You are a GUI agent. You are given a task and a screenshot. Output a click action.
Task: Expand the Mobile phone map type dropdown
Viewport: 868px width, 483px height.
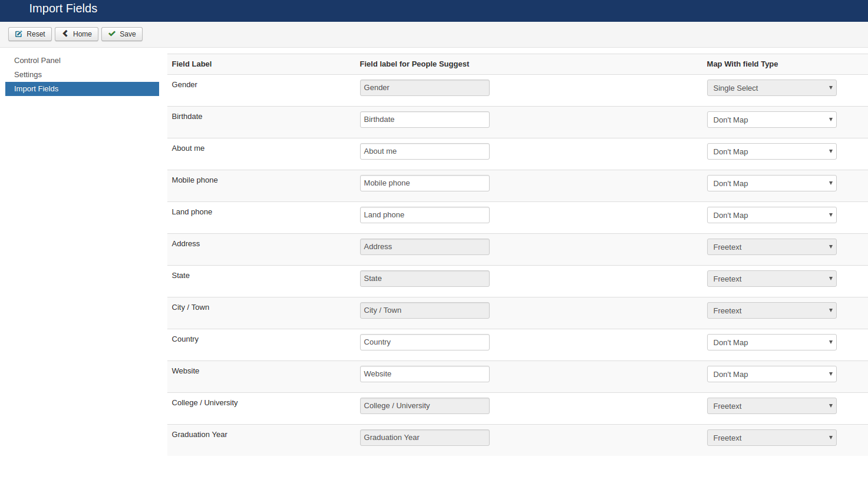point(771,183)
